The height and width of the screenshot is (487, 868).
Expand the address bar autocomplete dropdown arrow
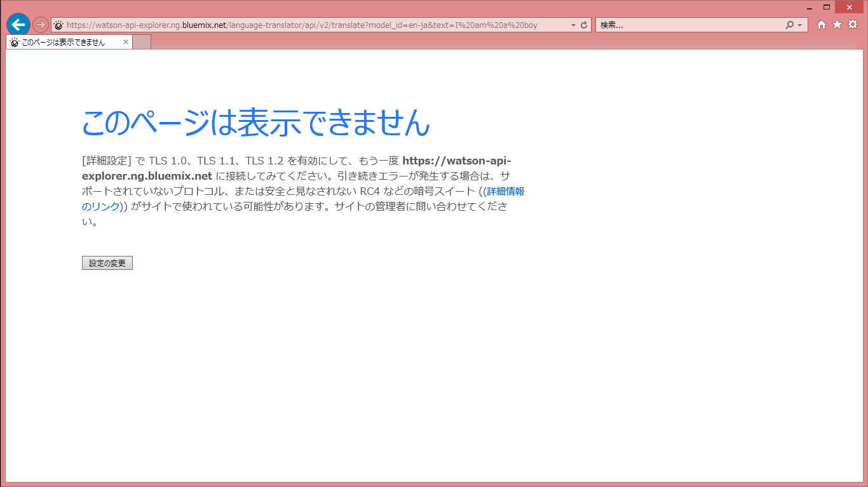pos(574,25)
